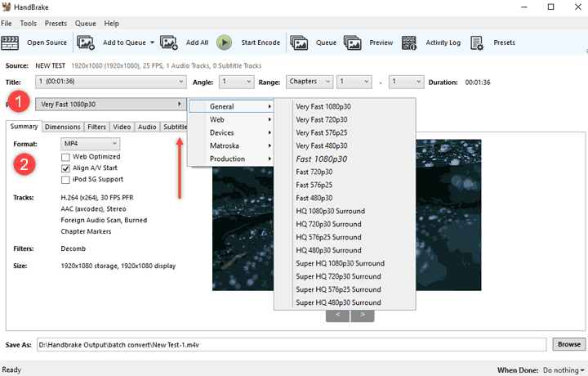Open the end chapter dropdown

407,82
